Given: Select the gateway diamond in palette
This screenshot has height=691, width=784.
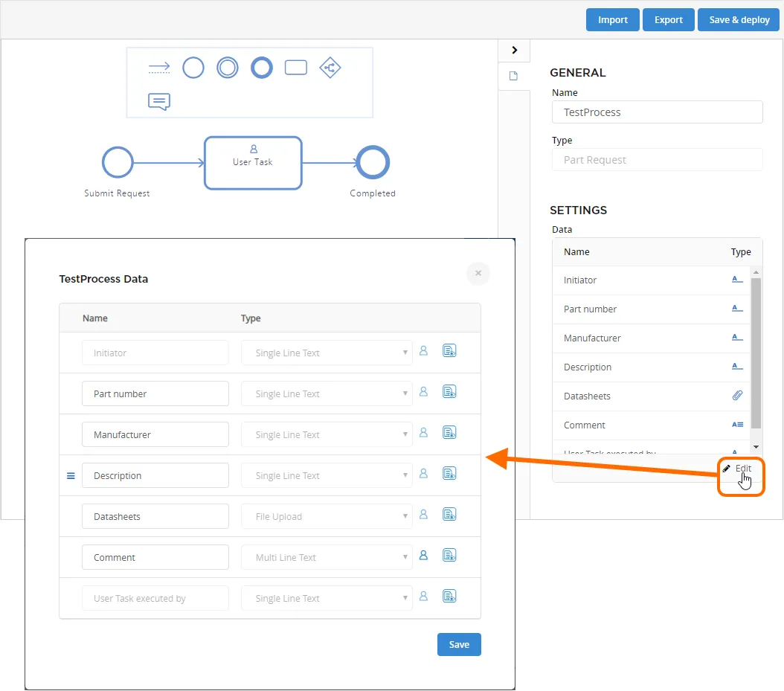Looking at the screenshot, I should (x=330, y=68).
